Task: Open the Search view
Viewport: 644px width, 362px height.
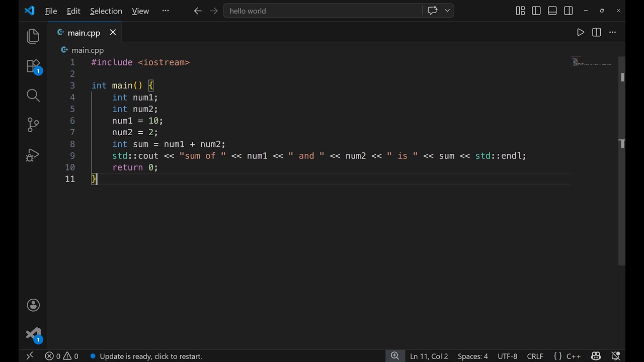Action: pyautogui.click(x=33, y=96)
